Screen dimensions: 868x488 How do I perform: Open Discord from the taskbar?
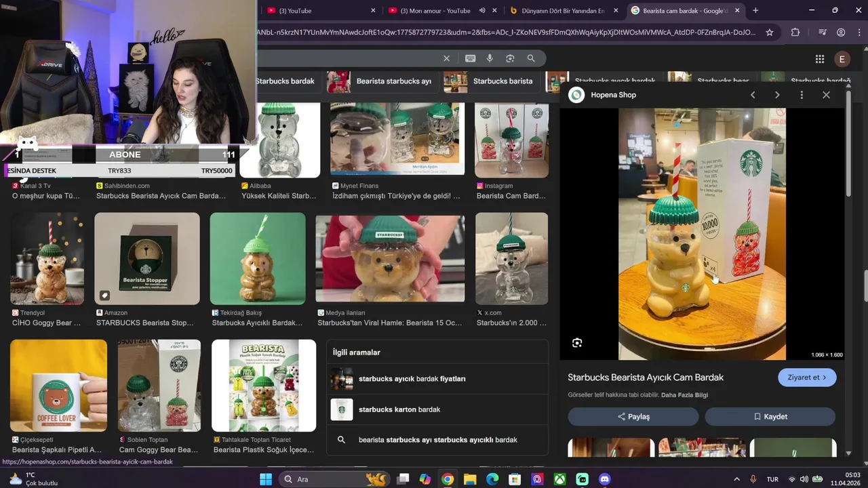[605, 479]
